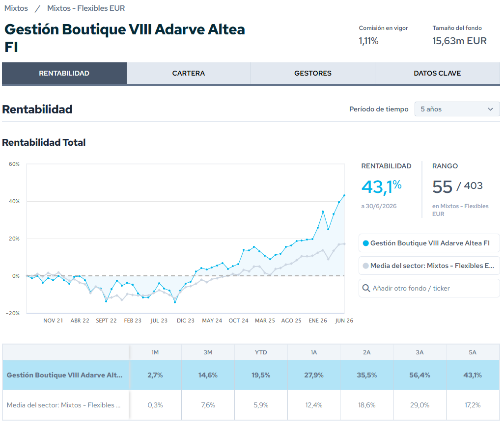Click the search magnifier icon

pyautogui.click(x=366, y=288)
